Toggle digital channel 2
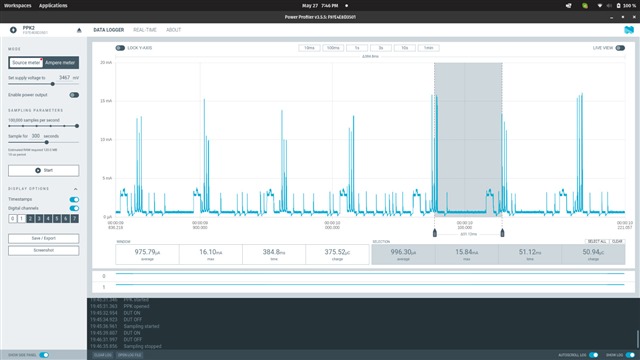 [x=30, y=219]
